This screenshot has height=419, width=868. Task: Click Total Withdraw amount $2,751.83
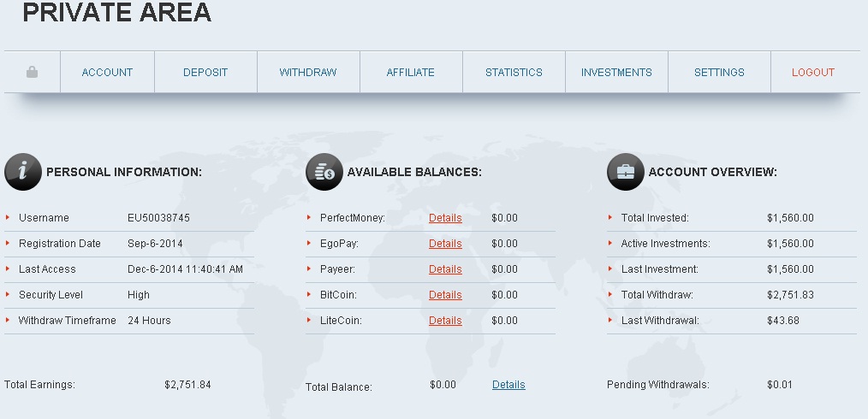pyautogui.click(x=790, y=295)
